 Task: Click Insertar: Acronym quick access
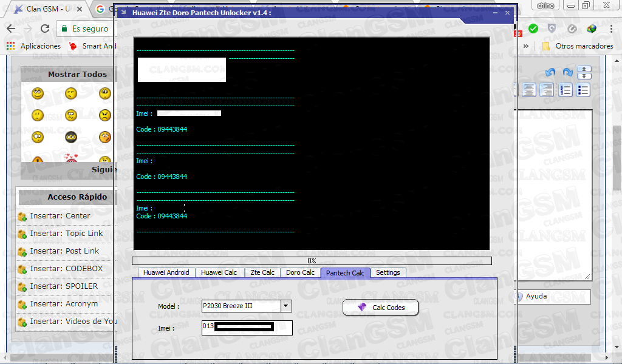pos(63,303)
